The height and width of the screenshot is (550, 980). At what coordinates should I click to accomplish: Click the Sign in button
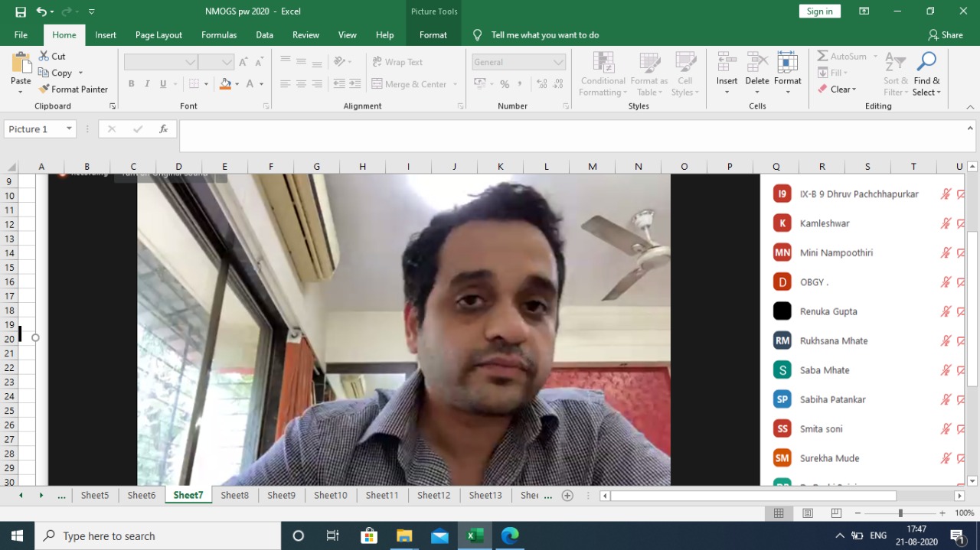point(819,11)
